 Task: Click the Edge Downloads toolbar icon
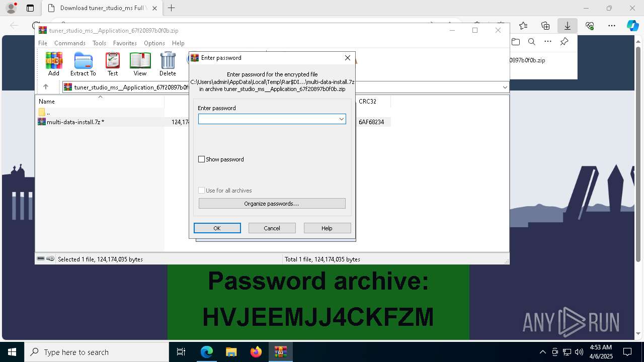pyautogui.click(x=568, y=26)
